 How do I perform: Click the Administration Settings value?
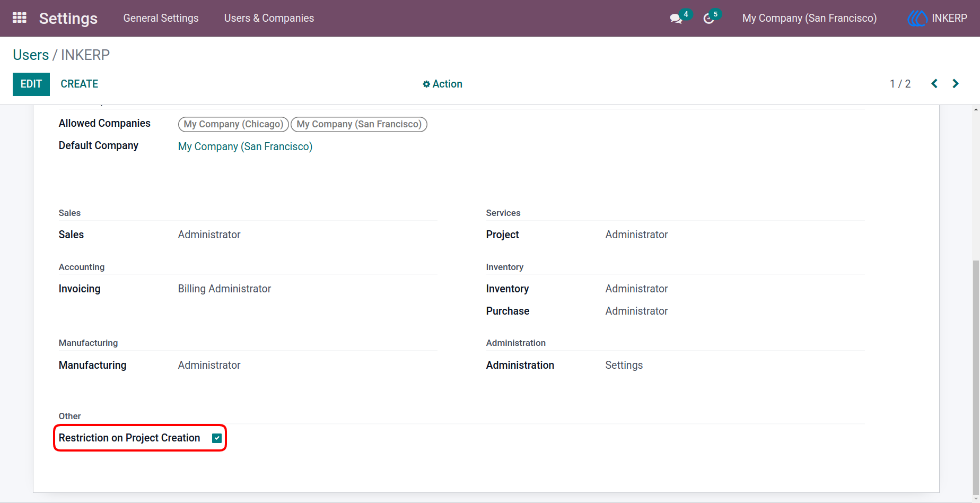[x=624, y=365]
